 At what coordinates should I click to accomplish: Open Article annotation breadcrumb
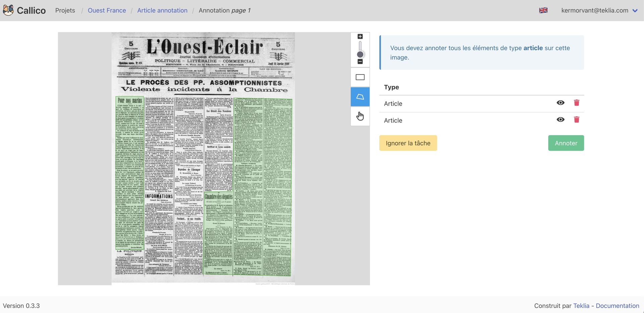[162, 10]
